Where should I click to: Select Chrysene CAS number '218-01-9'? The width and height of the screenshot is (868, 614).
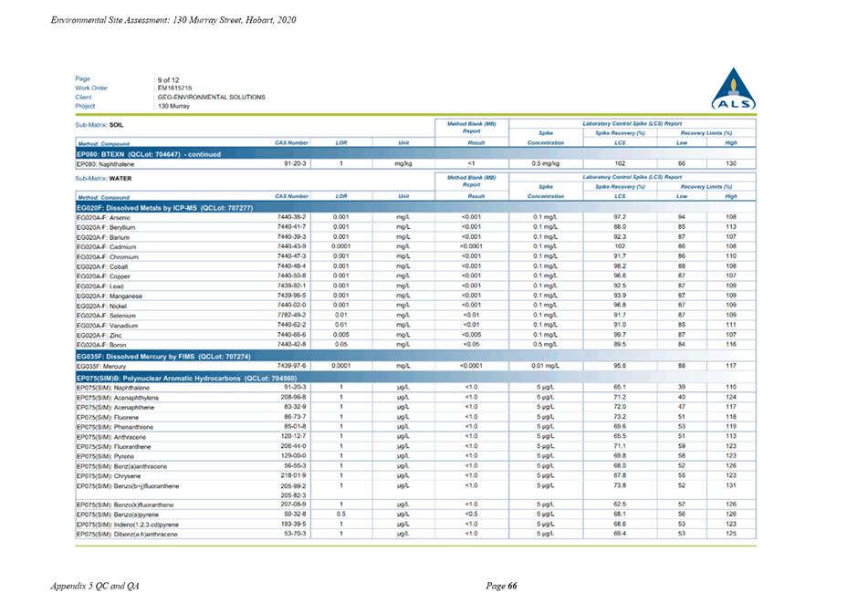click(x=293, y=475)
